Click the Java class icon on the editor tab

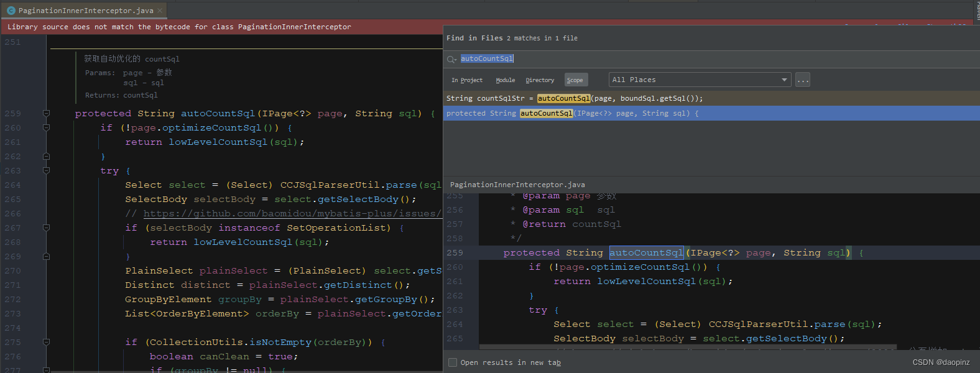[x=11, y=11]
